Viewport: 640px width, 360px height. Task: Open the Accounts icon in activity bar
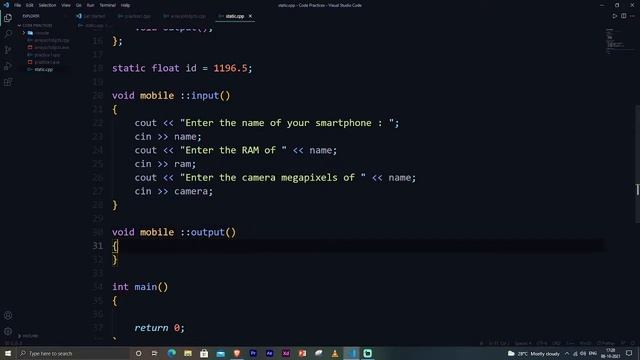pyautogui.click(x=8, y=315)
